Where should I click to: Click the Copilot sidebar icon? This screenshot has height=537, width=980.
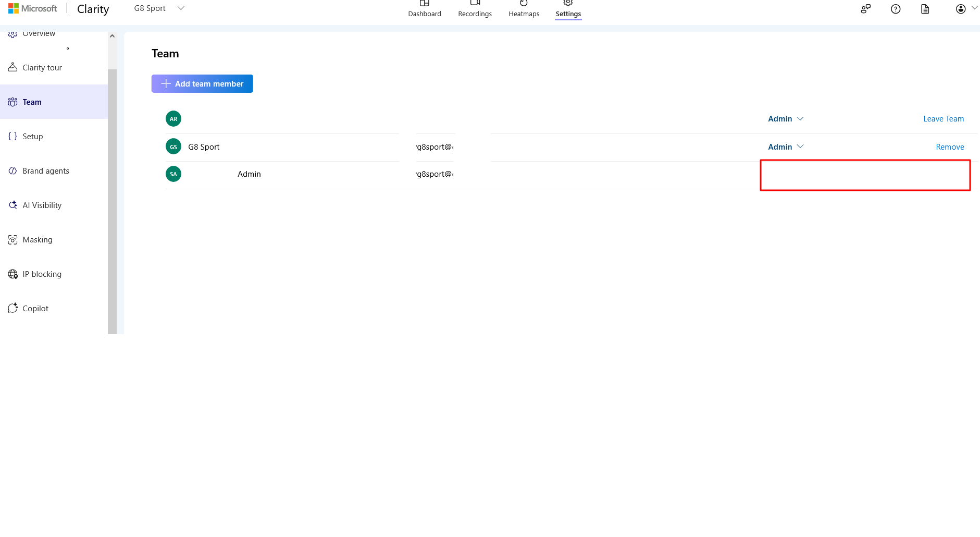click(x=13, y=308)
